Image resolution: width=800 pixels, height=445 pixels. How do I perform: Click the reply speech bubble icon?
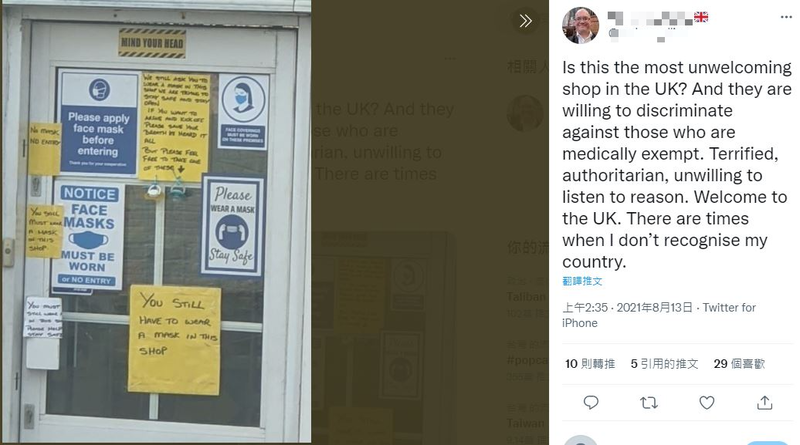click(591, 403)
